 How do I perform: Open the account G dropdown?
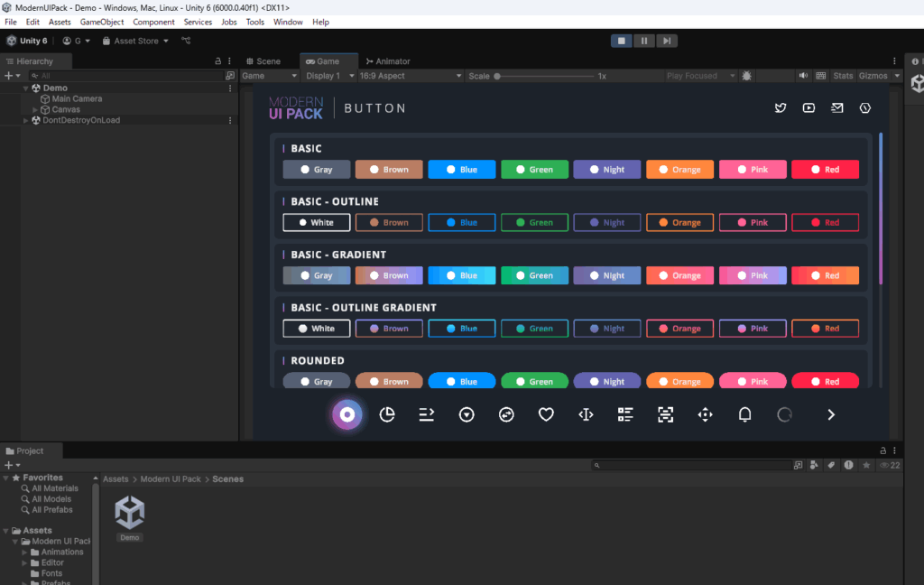point(76,41)
